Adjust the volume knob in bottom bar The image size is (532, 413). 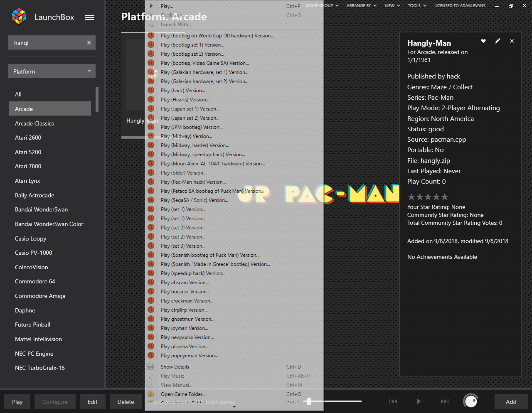[471, 401]
